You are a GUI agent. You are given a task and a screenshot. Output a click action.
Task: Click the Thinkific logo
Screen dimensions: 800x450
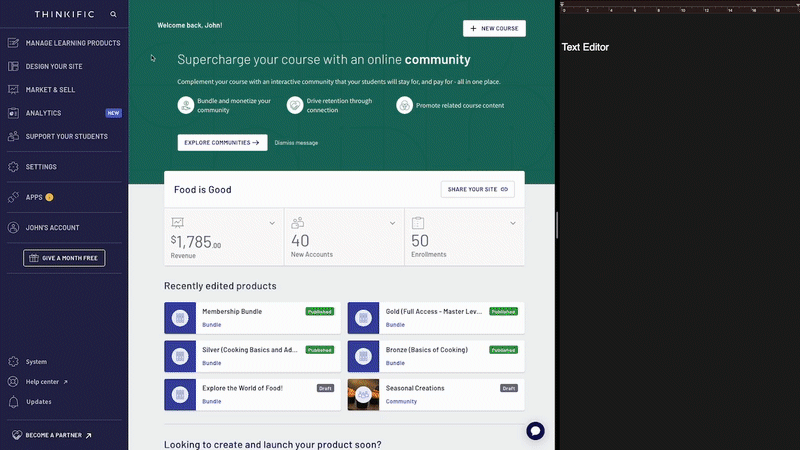65,14
